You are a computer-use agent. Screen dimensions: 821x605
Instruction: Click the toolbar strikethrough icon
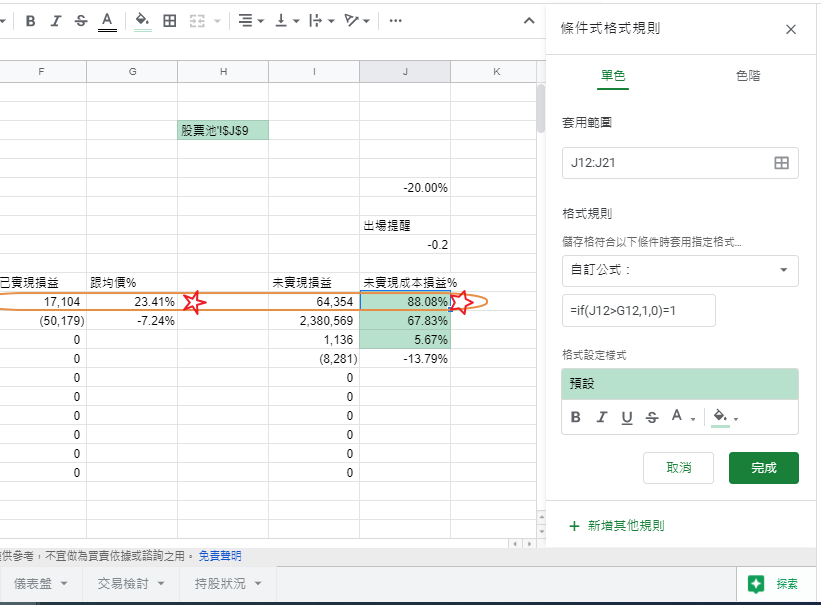81,20
